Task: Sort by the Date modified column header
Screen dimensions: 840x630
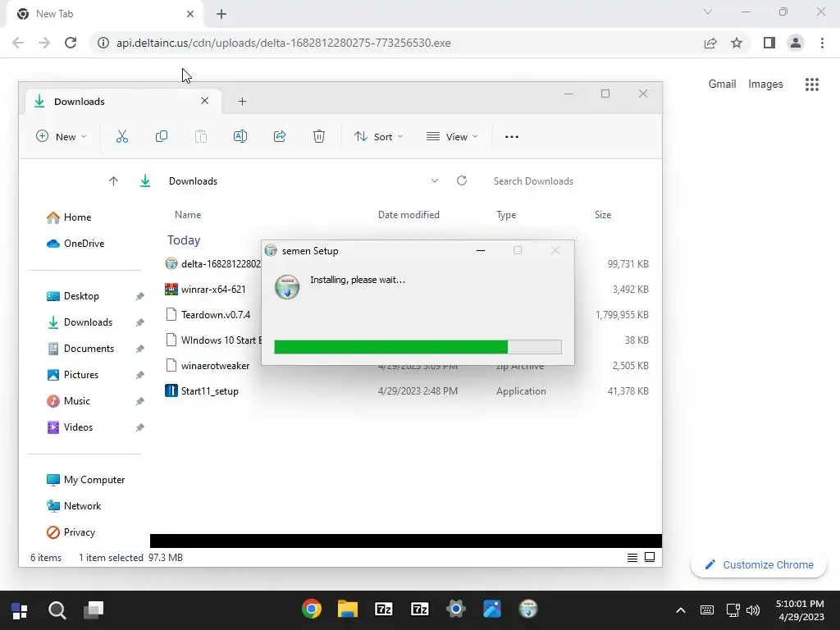Action: coord(409,215)
